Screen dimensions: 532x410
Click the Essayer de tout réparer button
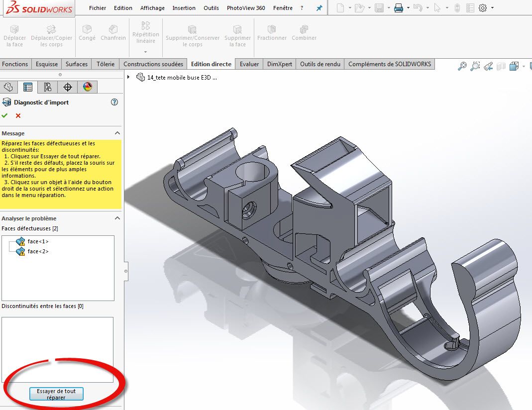point(56,394)
